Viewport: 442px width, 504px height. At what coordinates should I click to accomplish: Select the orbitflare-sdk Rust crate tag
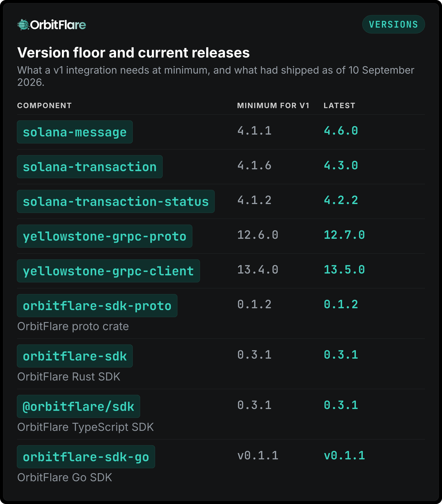[x=75, y=356]
